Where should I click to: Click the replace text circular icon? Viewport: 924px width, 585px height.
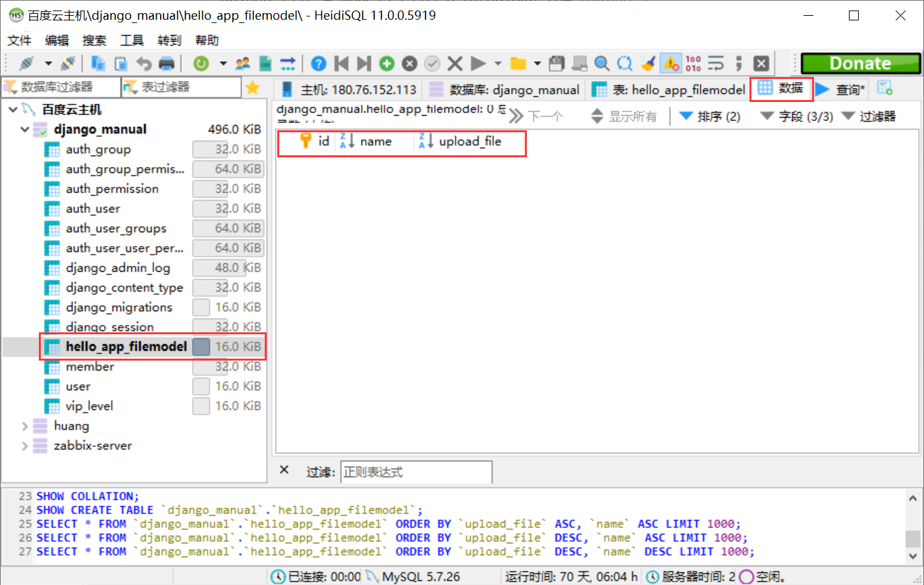624,63
